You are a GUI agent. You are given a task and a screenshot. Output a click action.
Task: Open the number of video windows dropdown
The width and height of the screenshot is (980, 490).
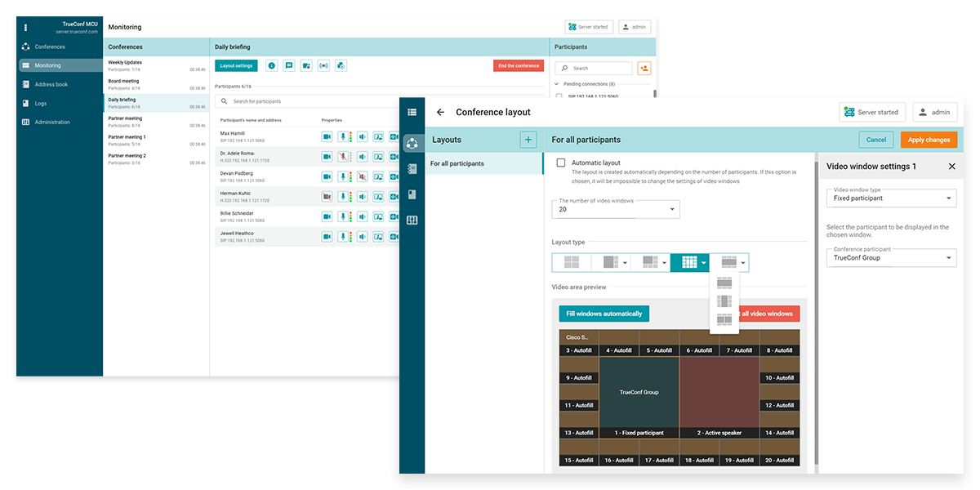point(616,209)
